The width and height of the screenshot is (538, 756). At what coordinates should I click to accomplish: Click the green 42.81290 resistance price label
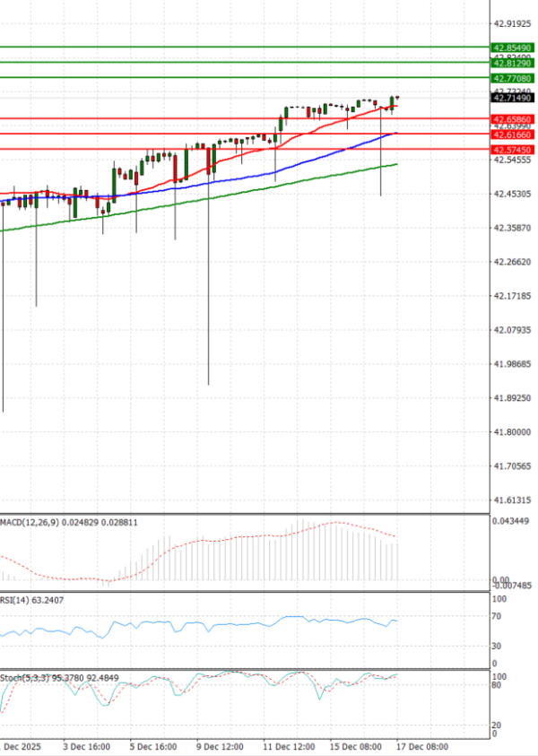click(513, 64)
